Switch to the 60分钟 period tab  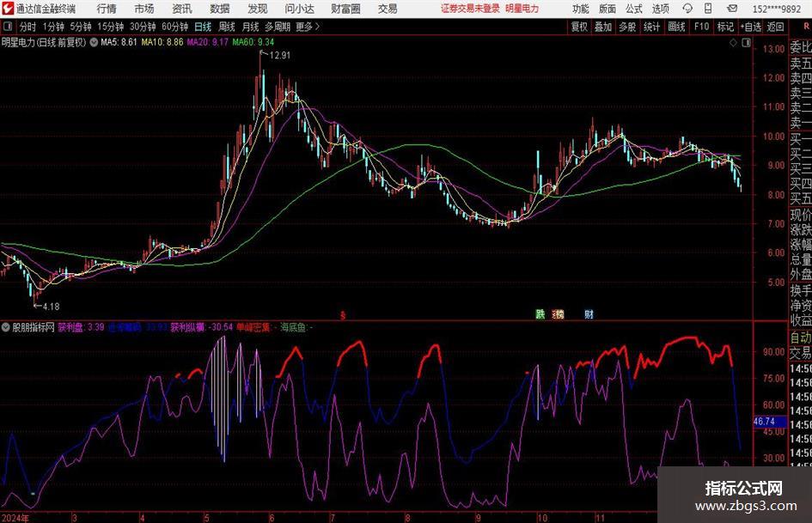pos(174,27)
